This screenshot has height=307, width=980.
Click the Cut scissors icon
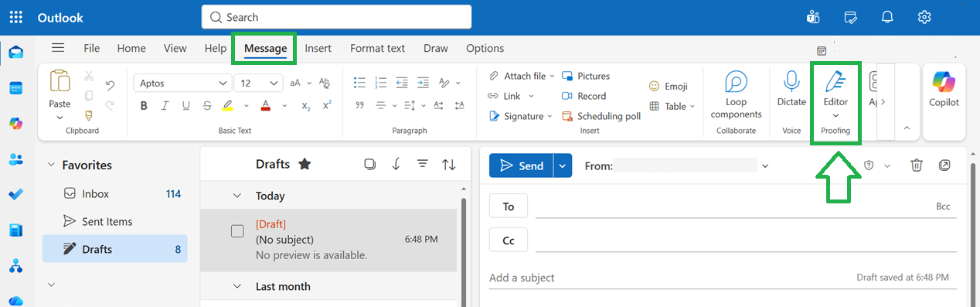coord(89,76)
